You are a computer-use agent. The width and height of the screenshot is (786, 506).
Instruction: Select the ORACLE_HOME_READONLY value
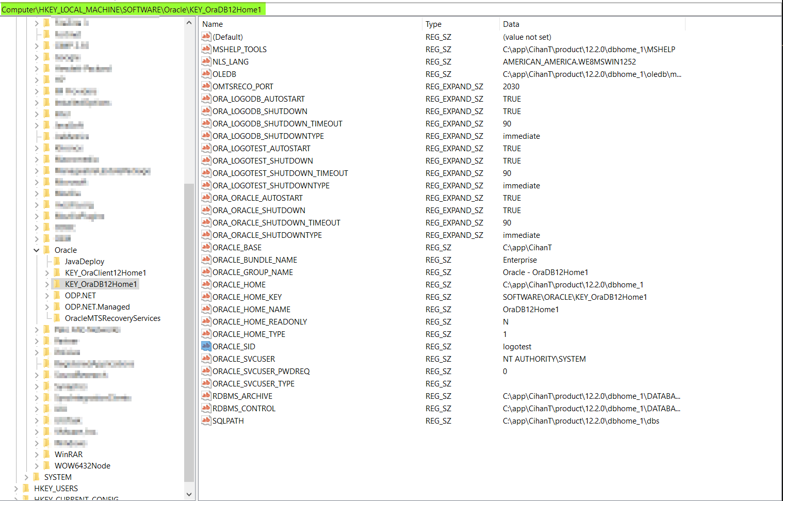point(260,321)
